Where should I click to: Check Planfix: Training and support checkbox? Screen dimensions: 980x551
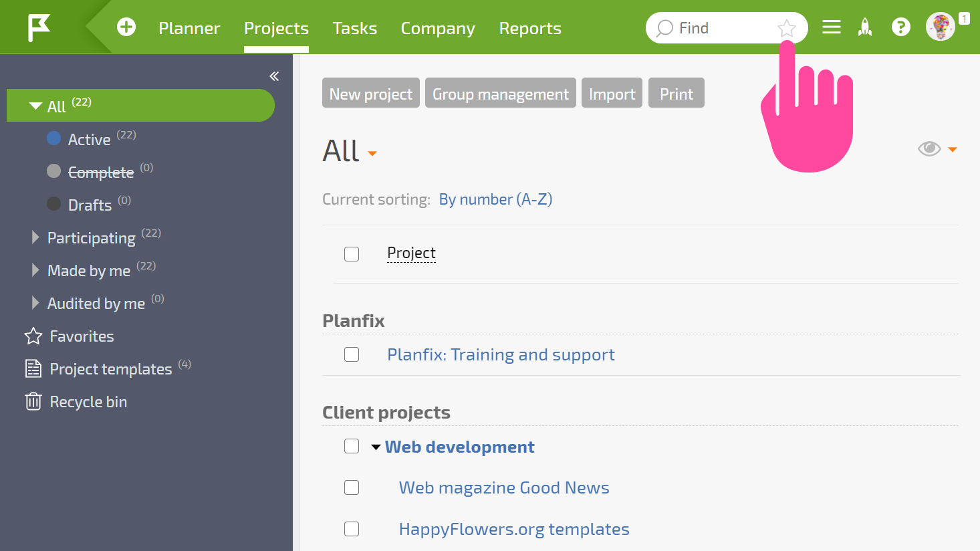tap(352, 354)
